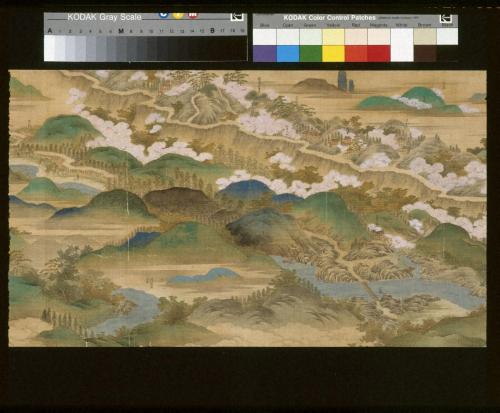Click the "KODAK Color Control Patches" title text
The height and width of the screenshot is (413, 500).
[330, 18]
